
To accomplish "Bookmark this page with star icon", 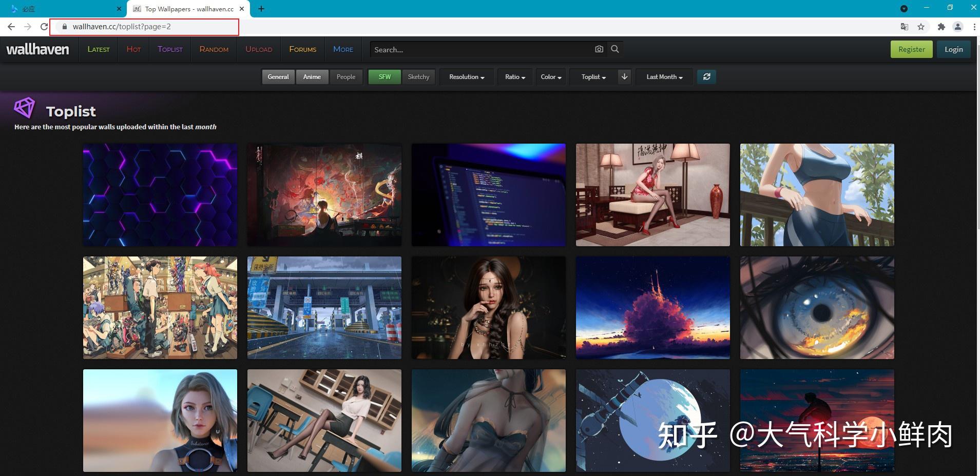I will pyautogui.click(x=921, y=27).
